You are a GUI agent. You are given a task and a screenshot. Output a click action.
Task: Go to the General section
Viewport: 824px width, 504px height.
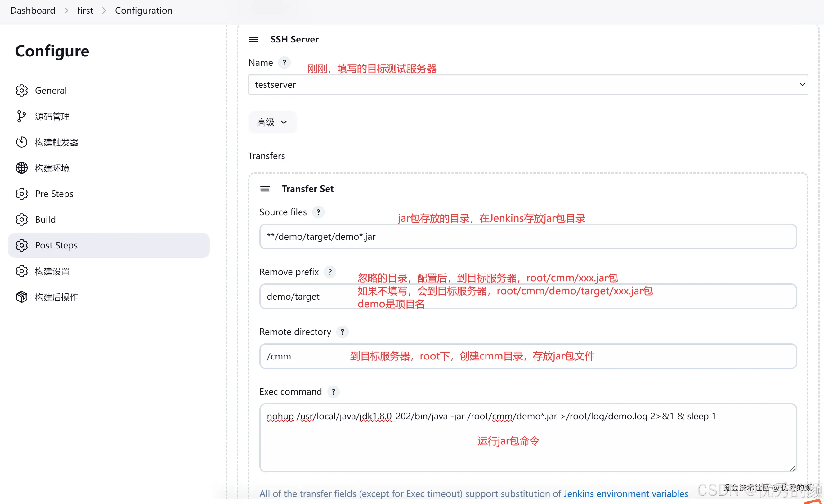(51, 91)
